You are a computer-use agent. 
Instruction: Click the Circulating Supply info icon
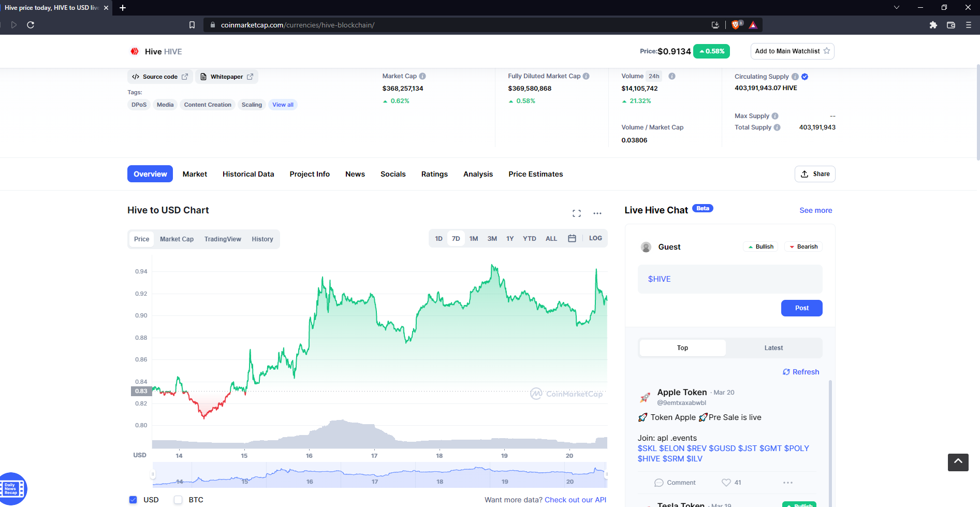click(x=795, y=77)
